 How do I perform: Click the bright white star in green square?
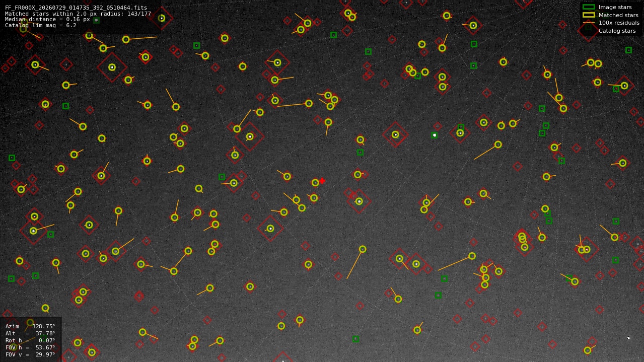[435, 135]
